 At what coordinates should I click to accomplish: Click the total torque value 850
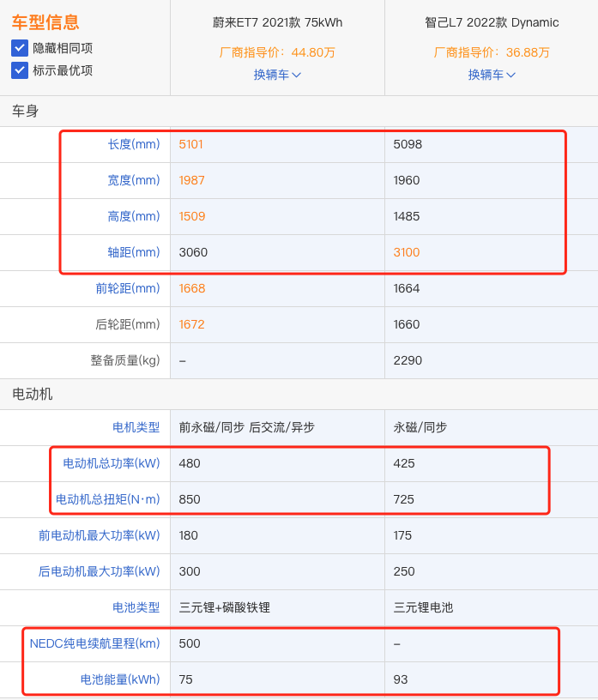click(190, 499)
